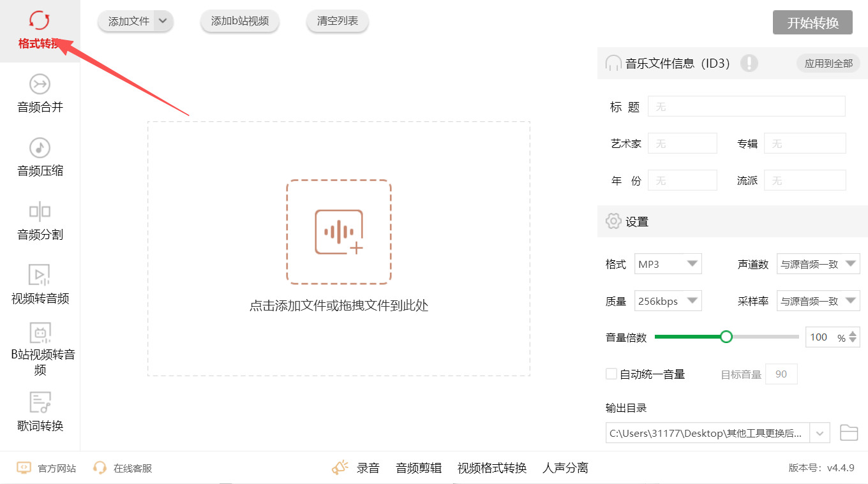The image size is (868, 484).
Task: Click the 在线客服 headset icon
Action: 100,468
